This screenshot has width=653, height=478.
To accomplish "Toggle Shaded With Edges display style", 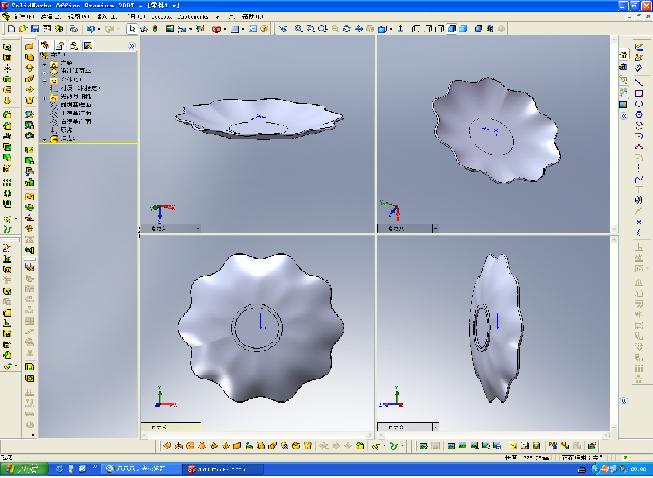I will tap(452, 29).
